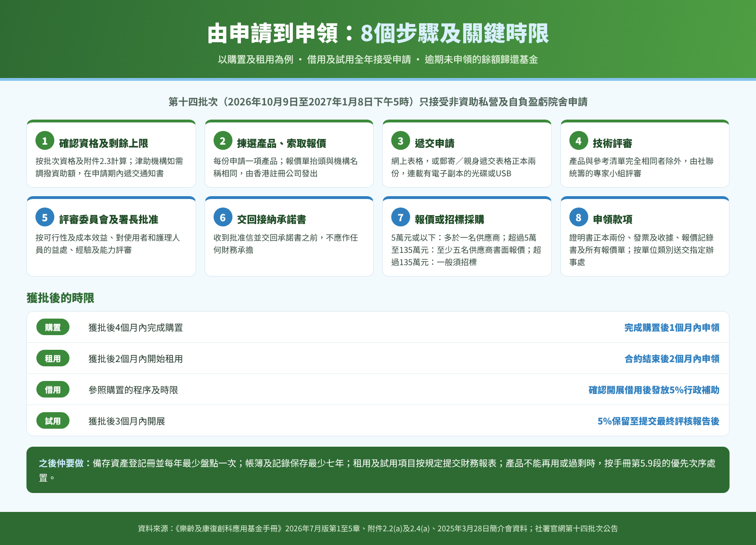The image size is (756, 545).
Task: Click the heading 交回接納承諾書
Action: (272, 219)
